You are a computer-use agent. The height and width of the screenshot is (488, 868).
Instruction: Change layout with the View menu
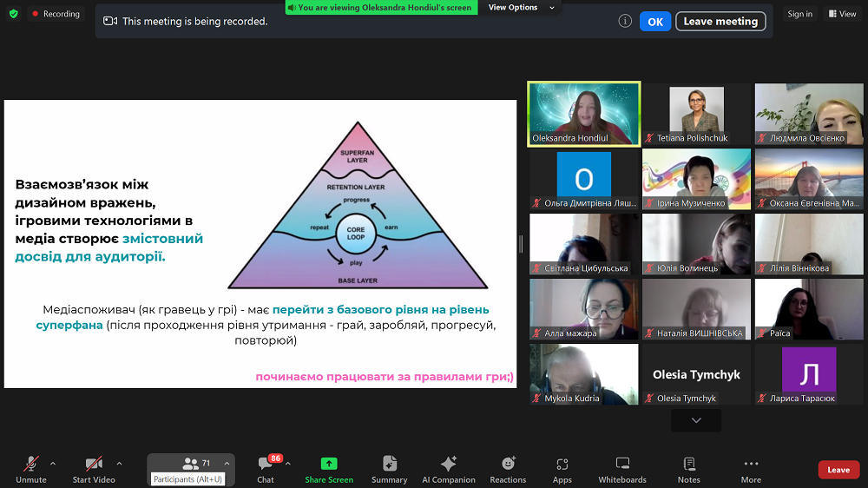coord(842,14)
